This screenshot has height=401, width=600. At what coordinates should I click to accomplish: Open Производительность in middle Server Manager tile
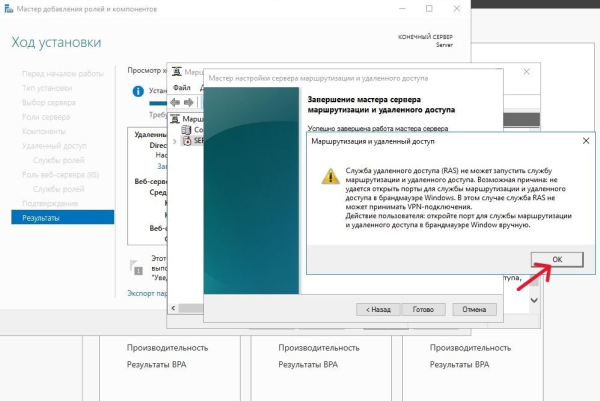[x=319, y=348]
